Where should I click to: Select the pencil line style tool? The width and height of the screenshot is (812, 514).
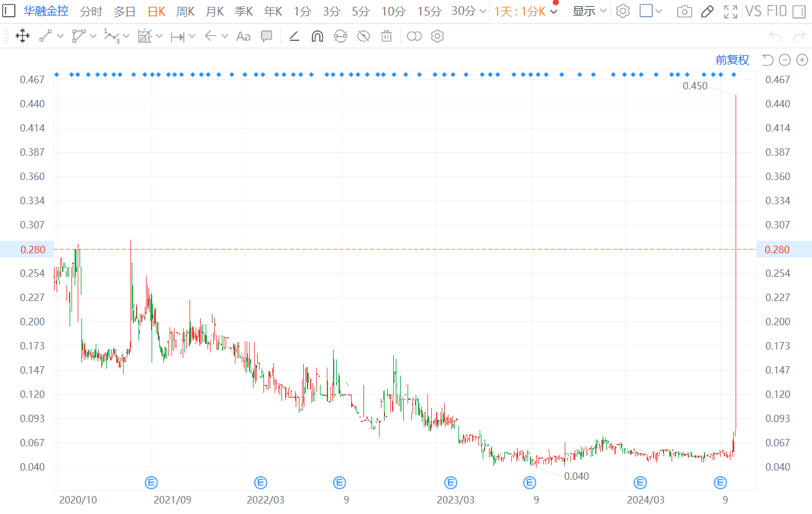pyautogui.click(x=294, y=36)
